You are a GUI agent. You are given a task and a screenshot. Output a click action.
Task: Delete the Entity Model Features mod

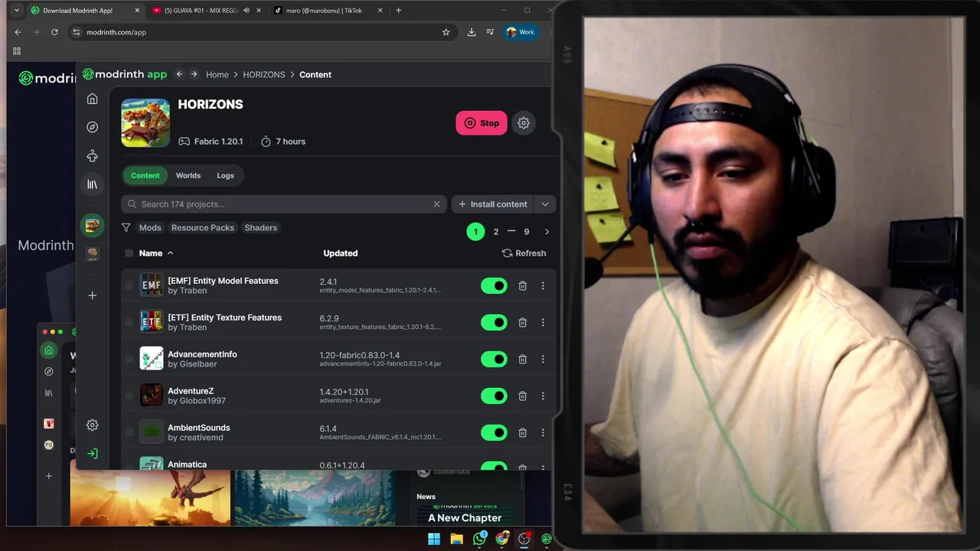click(522, 285)
